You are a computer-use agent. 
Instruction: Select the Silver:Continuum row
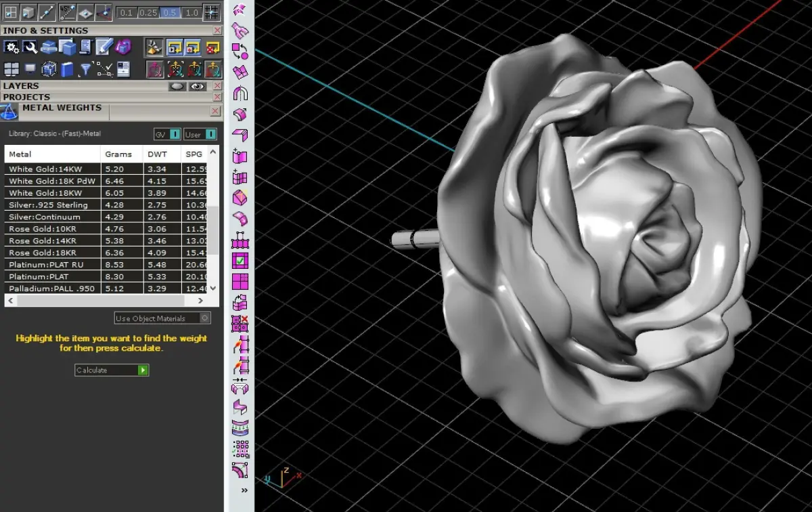tap(106, 217)
